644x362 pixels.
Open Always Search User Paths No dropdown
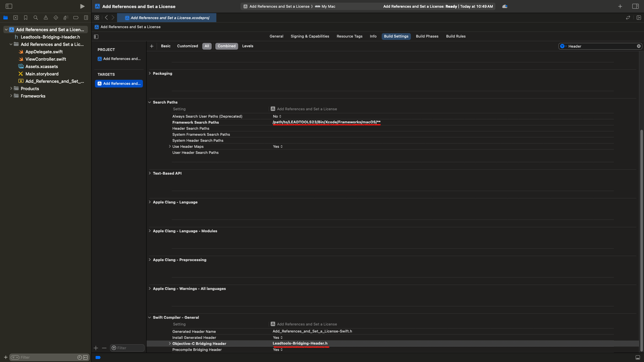[x=277, y=116]
